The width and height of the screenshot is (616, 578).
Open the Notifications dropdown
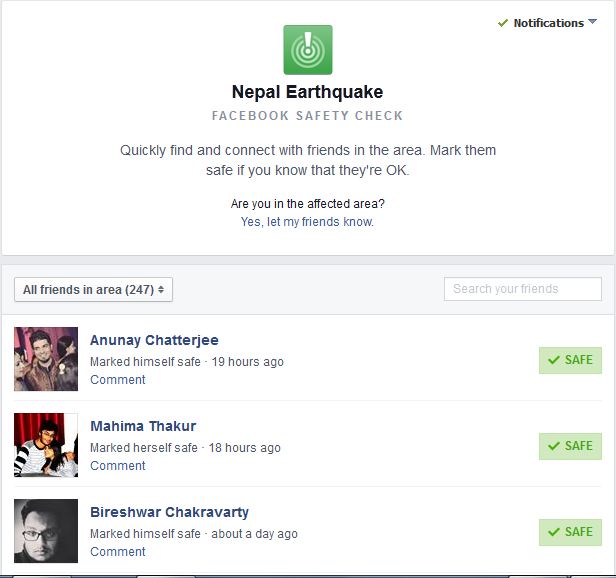[x=547, y=23]
